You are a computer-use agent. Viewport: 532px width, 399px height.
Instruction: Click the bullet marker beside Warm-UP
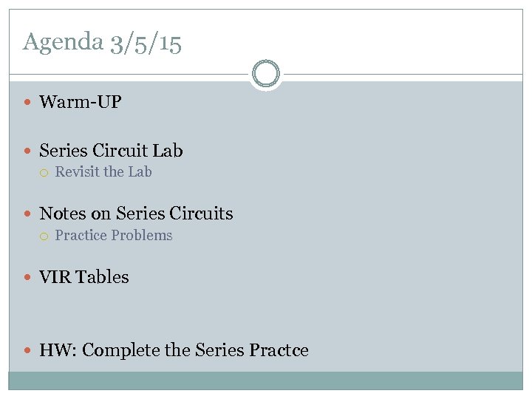pyautogui.click(x=28, y=103)
